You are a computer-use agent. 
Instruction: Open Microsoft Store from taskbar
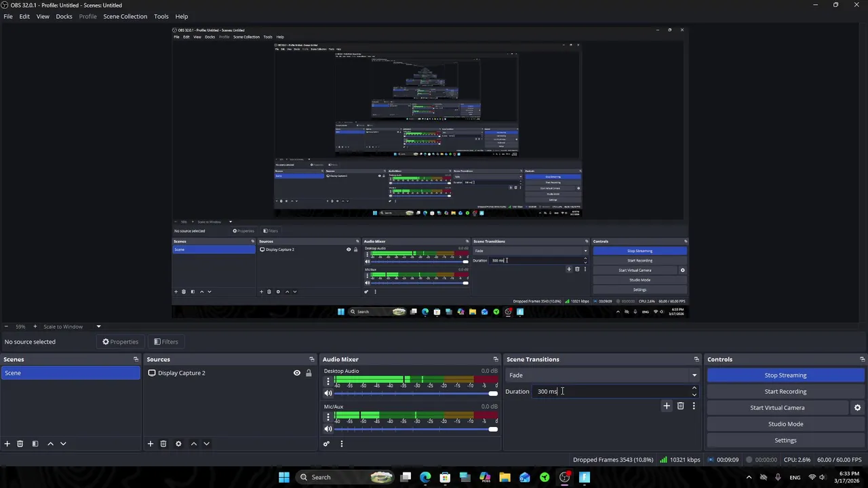tap(445, 477)
